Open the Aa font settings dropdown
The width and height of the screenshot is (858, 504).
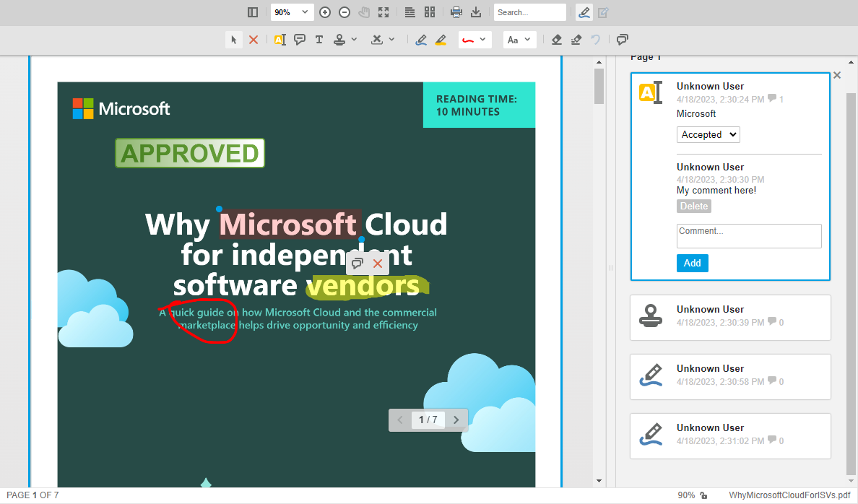(x=519, y=40)
